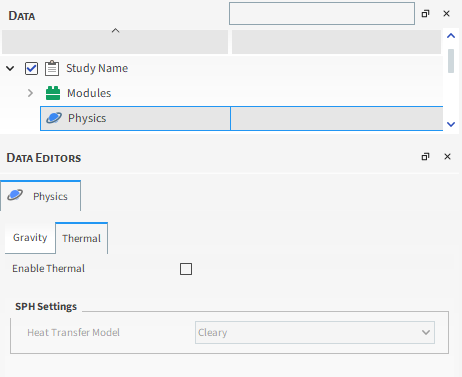Click the planet icon on the Physics editor tab

coord(15,195)
